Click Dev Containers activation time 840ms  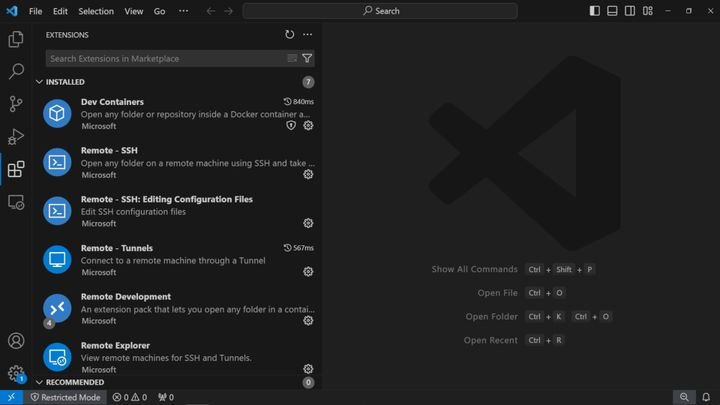298,101
